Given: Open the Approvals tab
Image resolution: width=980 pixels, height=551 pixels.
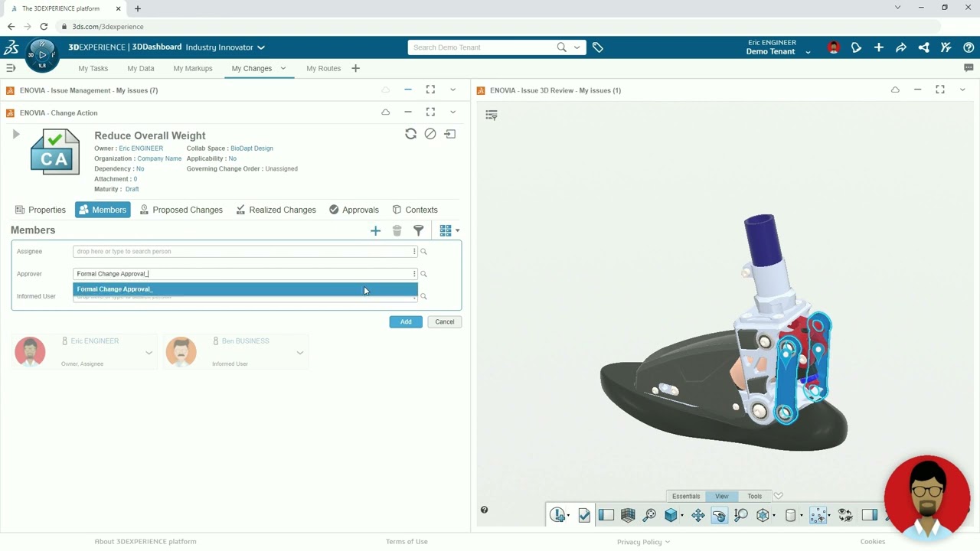Looking at the screenshot, I should [x=354, y=210].
